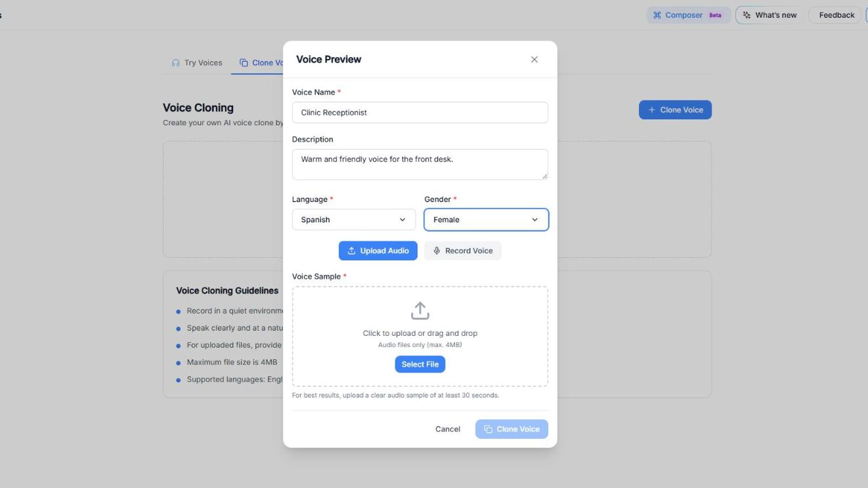Click the Voice Cloning page heading
This screenshot has height=488, width=868.
pyautogui.click(x=198, y=108)
